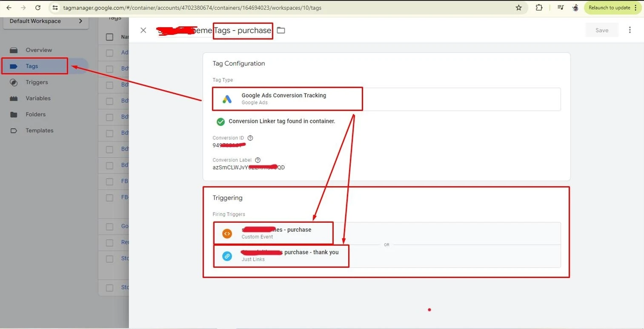Image resolution: width=644 pixels, height=329 pixels.
Task: Open Triggers in the sidebar
Action: (37, 82)
